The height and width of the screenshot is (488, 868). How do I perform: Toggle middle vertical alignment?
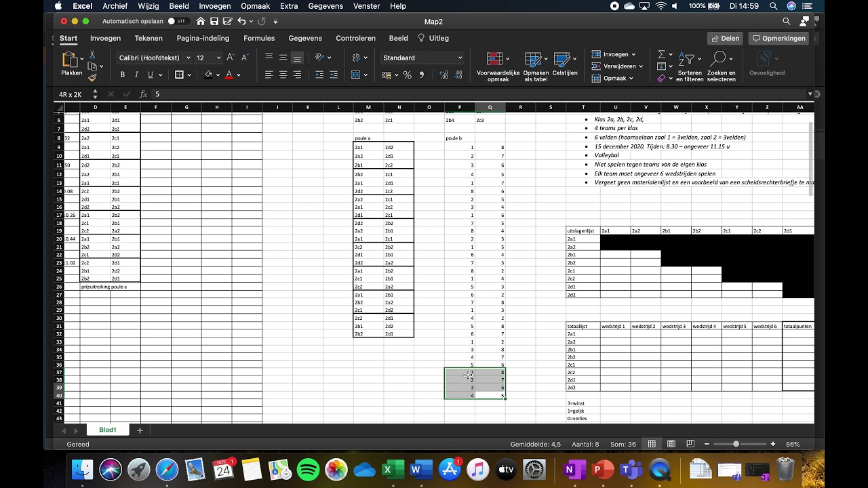[283, 58]
